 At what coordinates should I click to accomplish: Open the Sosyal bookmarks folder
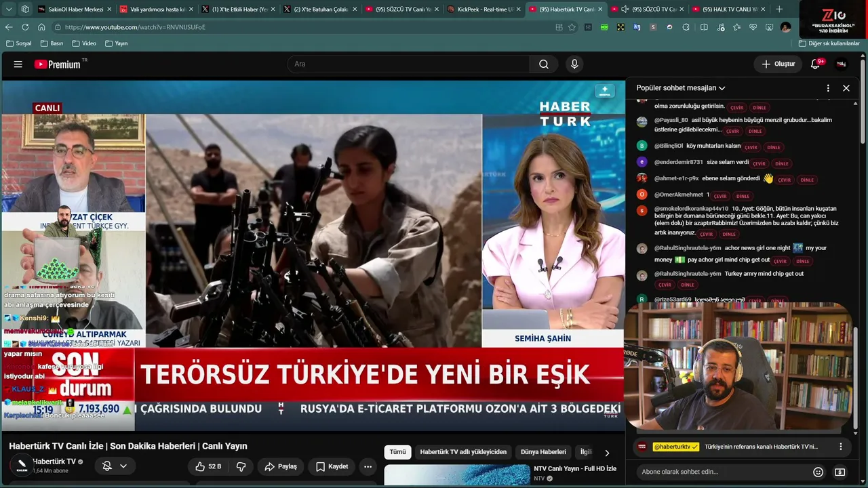pyautogui.click(x=19, y=43)
